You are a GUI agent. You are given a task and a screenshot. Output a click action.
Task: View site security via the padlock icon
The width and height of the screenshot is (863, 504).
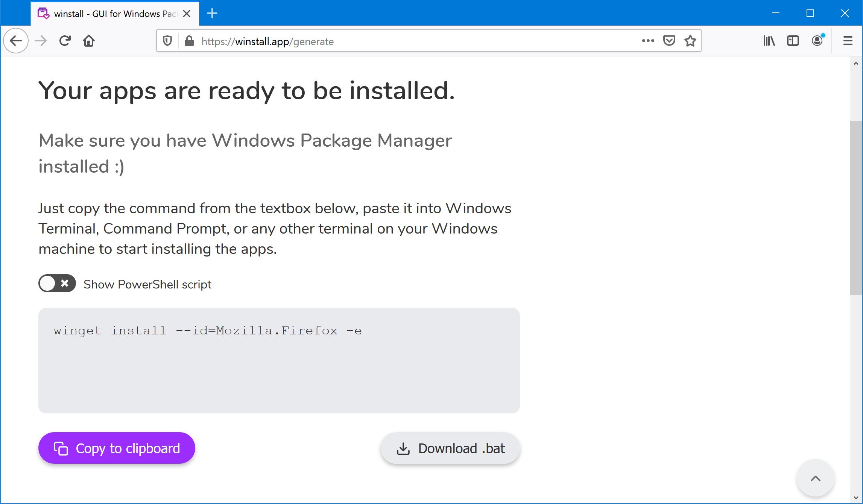coord(189,41)
